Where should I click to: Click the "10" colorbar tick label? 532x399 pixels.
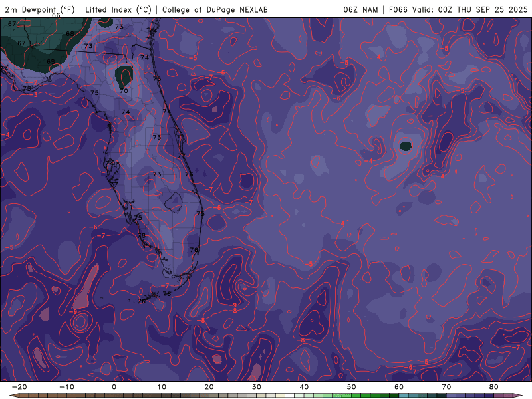pyautogui.click(x=162, y=387)
